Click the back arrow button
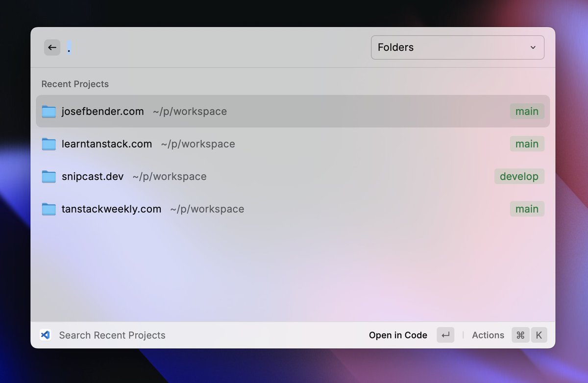This screenshot has width=588, height=383. click(x=52, y=48)
